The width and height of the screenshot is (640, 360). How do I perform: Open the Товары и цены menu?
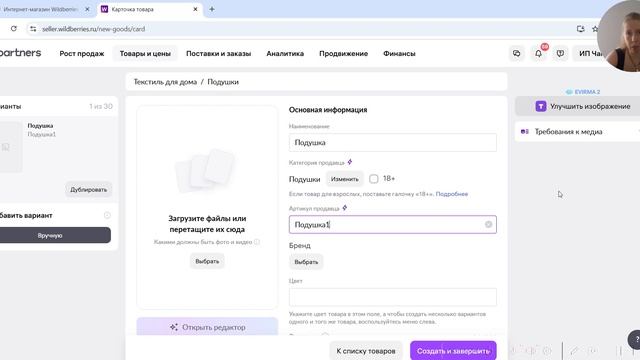pos(145,53)
